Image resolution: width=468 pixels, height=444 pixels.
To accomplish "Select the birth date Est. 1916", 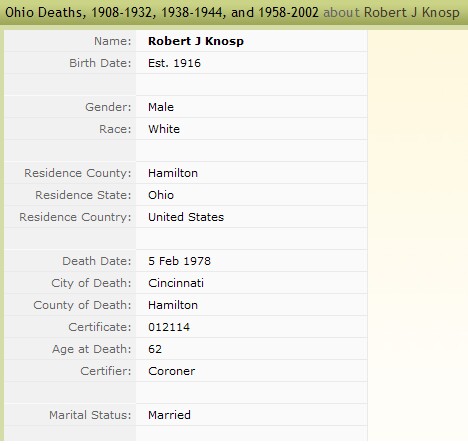I will 174,63.
